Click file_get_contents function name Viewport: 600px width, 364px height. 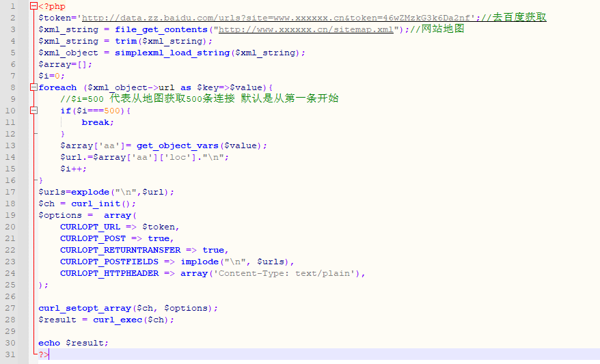(161, 29)
